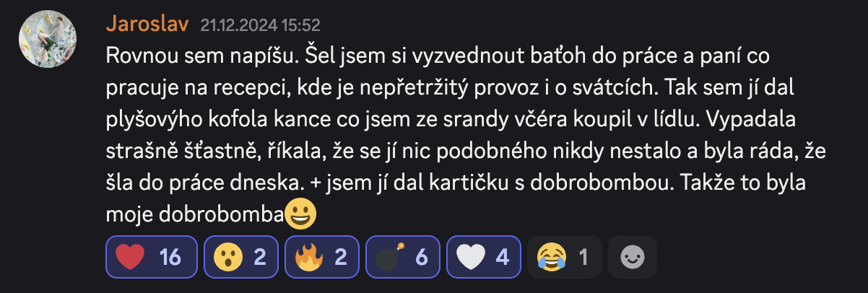This screenshot has height=293, width=868.
Task: Click the Jaroslav username
Action: pos(147,24)
